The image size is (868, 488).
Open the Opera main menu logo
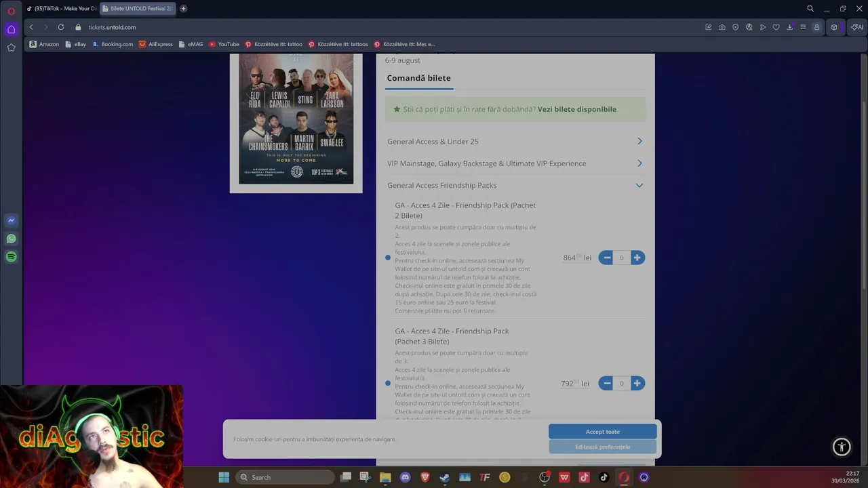click(11, 11)
